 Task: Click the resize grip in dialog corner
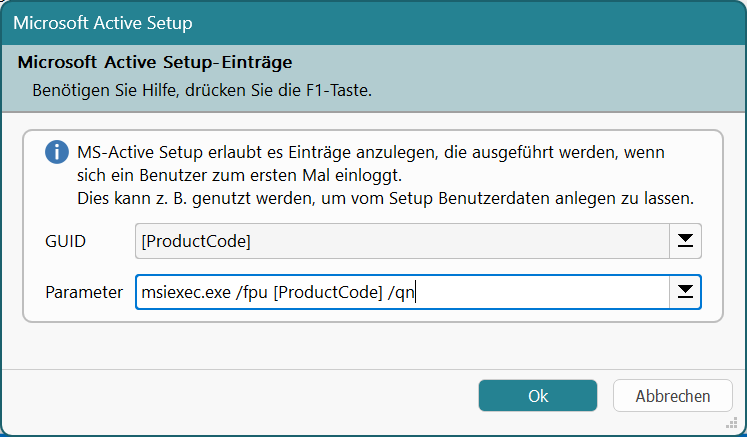[x=740, y=430]
